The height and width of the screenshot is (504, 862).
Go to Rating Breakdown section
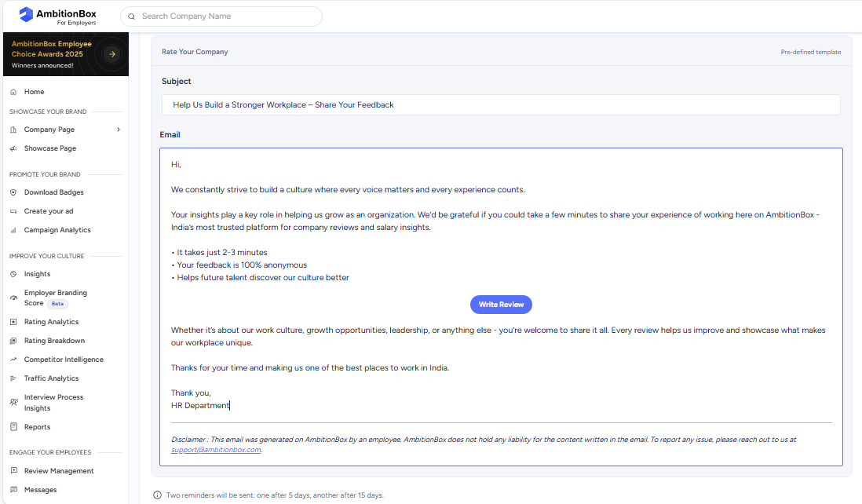pyautogui.click(x=54, y=341)
